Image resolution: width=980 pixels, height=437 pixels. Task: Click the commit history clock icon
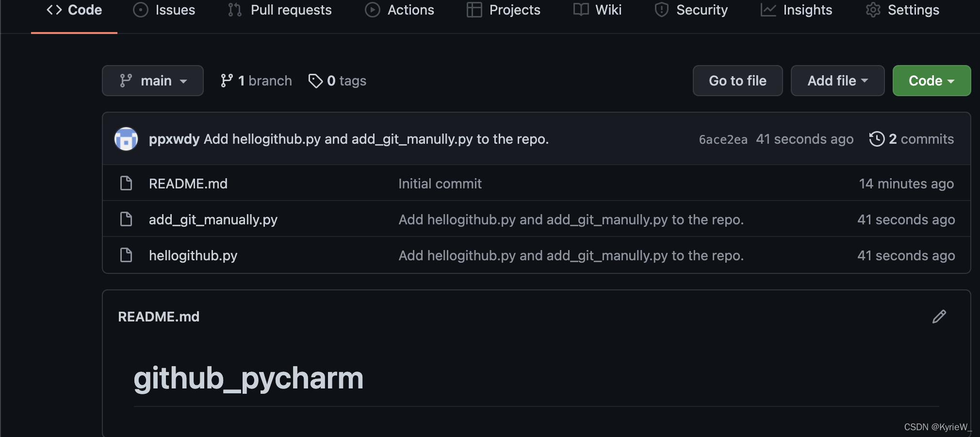(x=877, y=139)
